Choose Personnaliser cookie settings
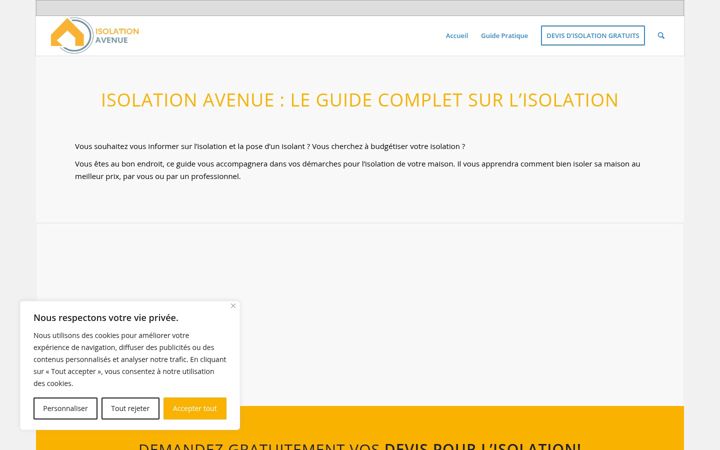This screenshot has width=720, height=450. tap(65, 408)
